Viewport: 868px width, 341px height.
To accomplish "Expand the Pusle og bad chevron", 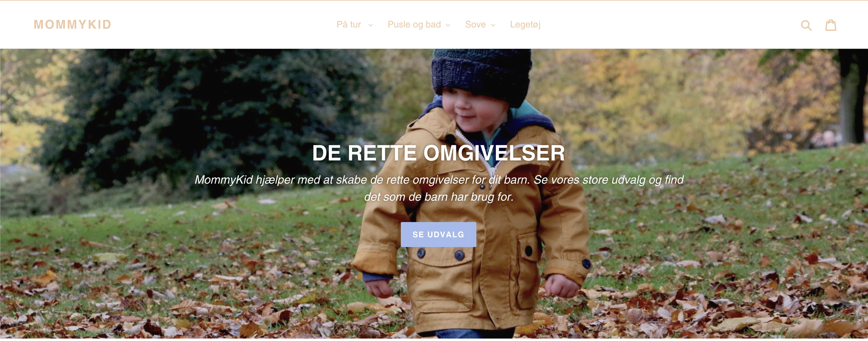I will click(x=448, y=25).
